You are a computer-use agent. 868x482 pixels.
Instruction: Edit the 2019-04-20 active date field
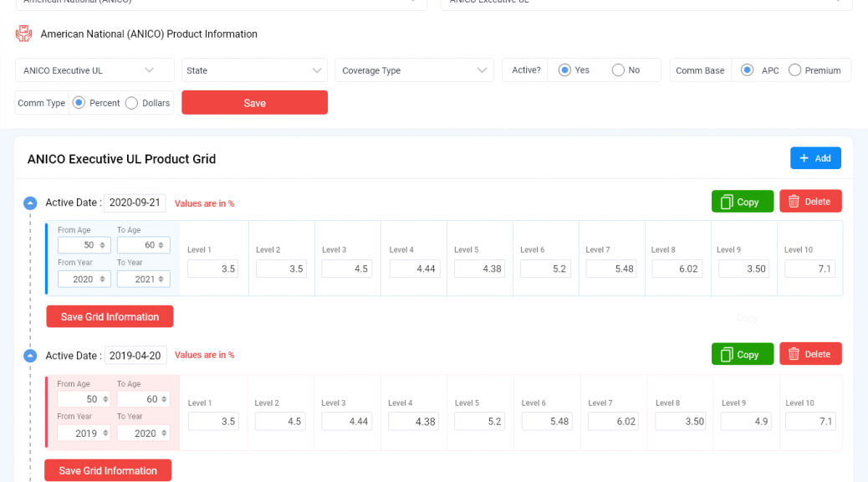point(135,356)
